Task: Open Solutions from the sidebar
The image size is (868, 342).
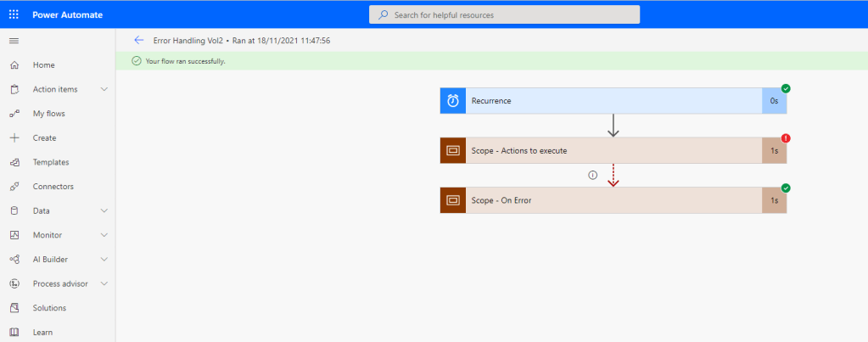Action: [x=49, y=308]
